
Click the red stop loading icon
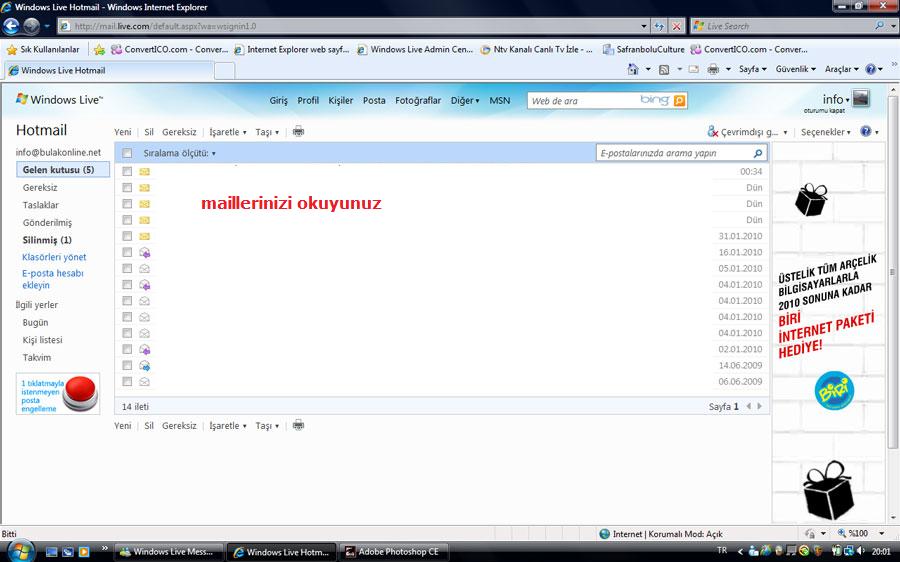click(677, 26)
